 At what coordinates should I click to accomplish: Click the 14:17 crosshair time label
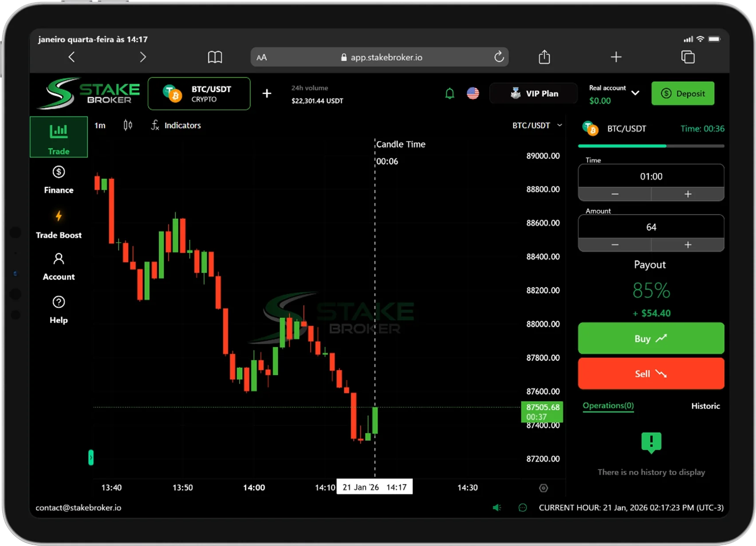[x=374, y=487]
